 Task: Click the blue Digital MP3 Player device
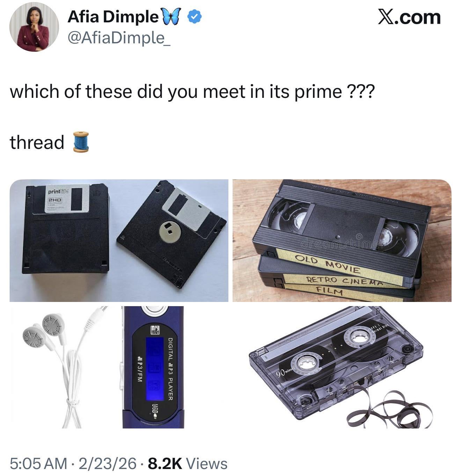[x=153, y=367]
